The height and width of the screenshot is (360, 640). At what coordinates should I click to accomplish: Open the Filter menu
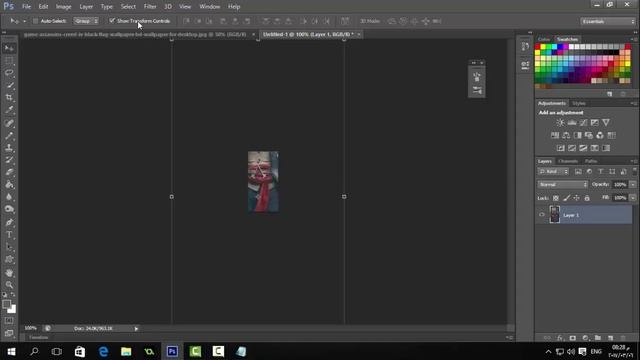pos(150,7)
